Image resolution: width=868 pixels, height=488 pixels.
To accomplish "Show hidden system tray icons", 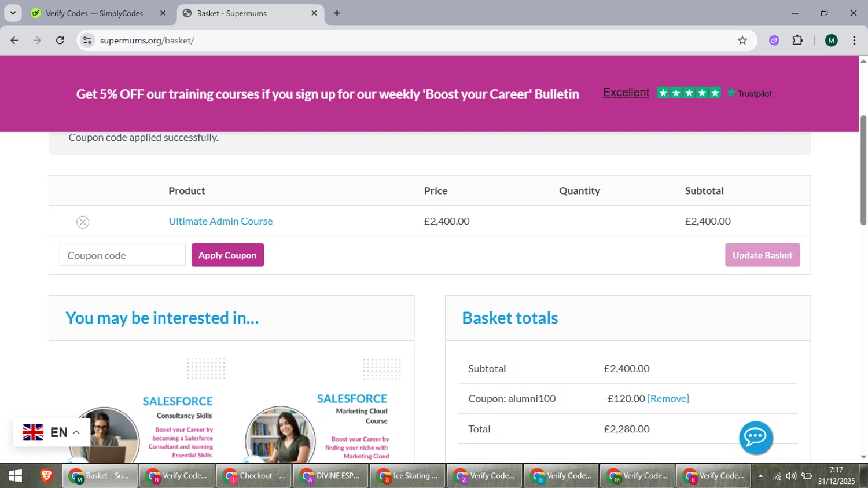I will [x=760, y=476].
